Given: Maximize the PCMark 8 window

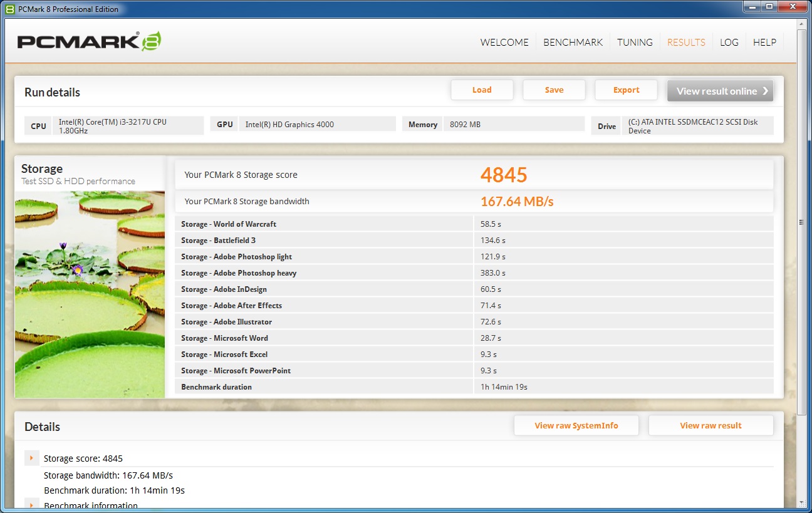Looking at the screenshot, I should click(769, 7).
